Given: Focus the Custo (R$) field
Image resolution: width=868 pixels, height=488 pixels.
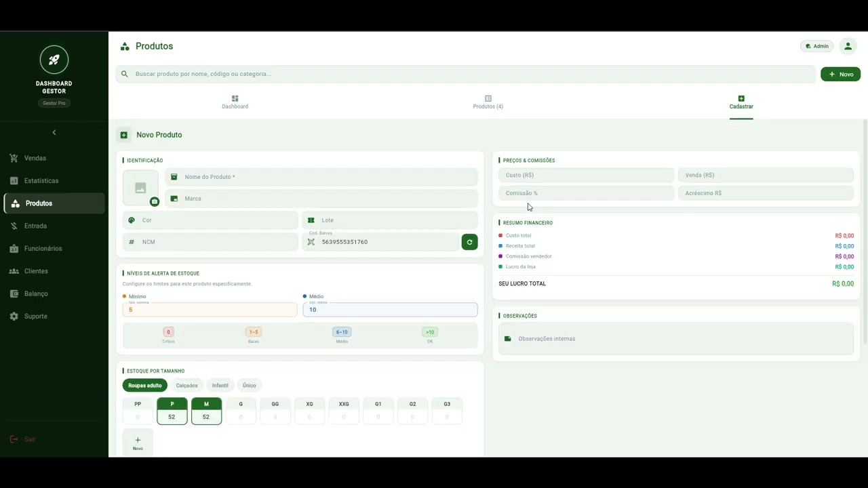Looking at the screenshot, I should coord(587,175).
